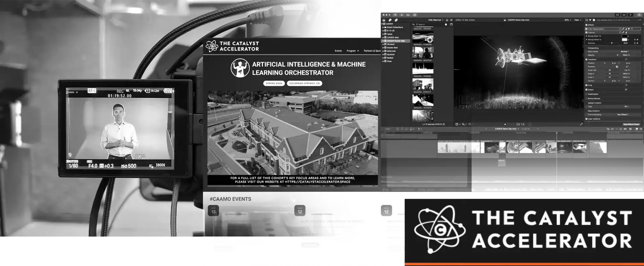
Task: Open the background tasks checkmark icon
Action: point(415,15)
